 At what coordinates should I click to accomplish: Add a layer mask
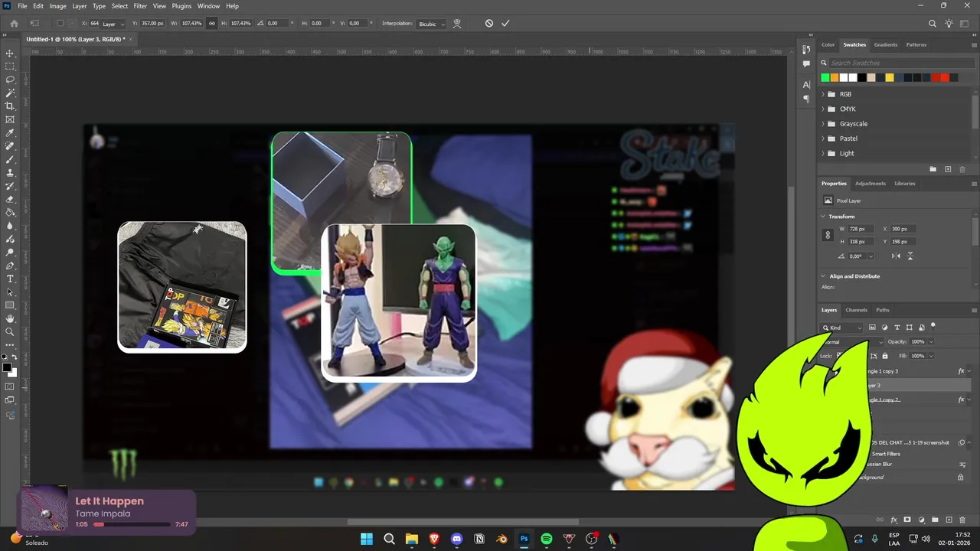(907, 520)
